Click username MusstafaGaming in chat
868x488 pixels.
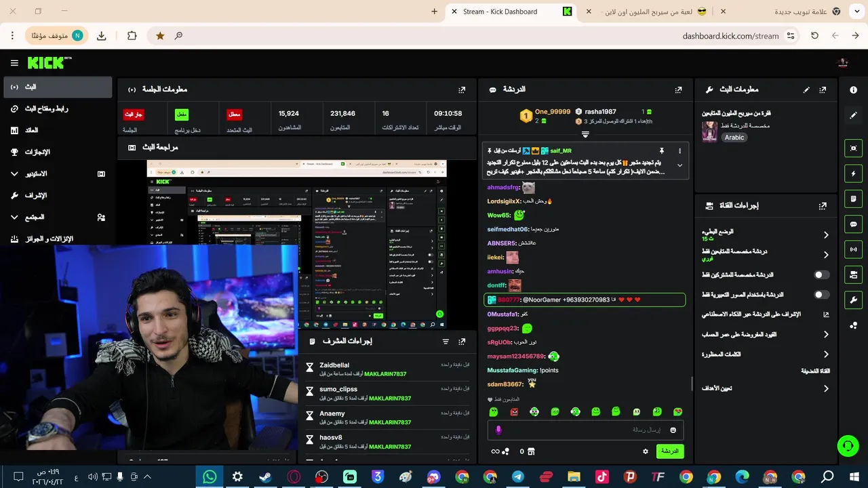click(512, 371)
